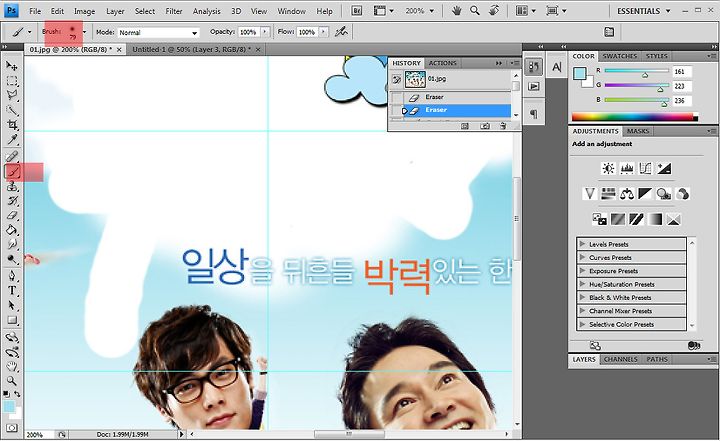Open the Image menu

click(84, 11)
